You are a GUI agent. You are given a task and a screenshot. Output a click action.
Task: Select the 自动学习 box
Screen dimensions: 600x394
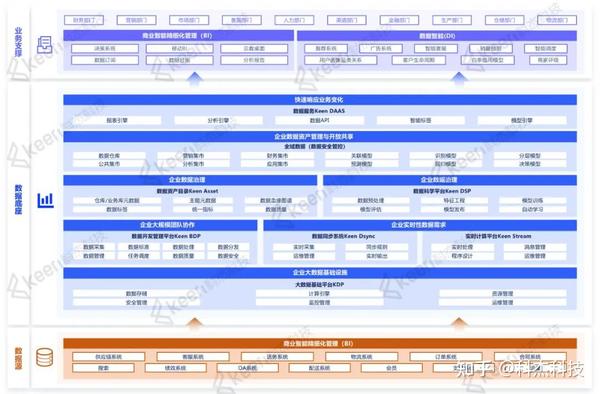(533, 210)
